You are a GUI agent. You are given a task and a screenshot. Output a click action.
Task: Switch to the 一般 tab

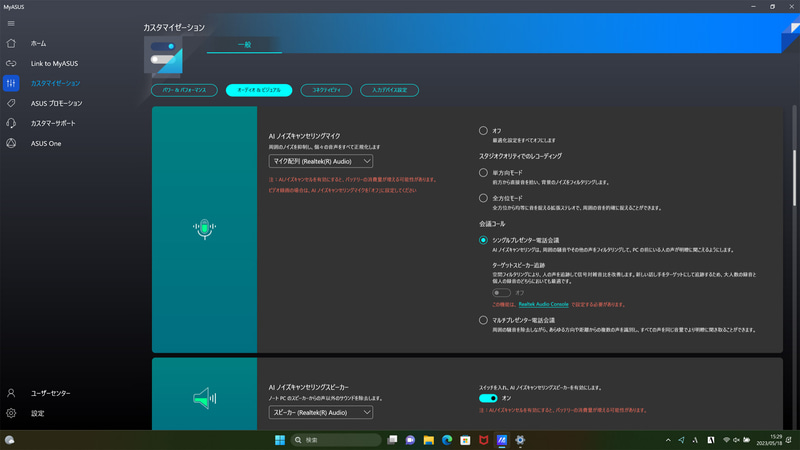click(244, 44)
